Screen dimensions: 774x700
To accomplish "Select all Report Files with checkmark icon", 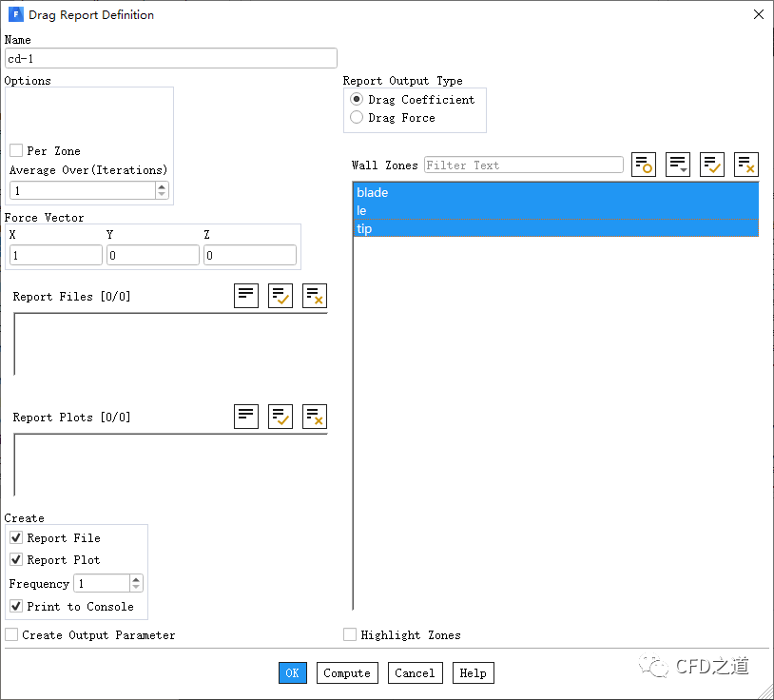I will 281,296.
